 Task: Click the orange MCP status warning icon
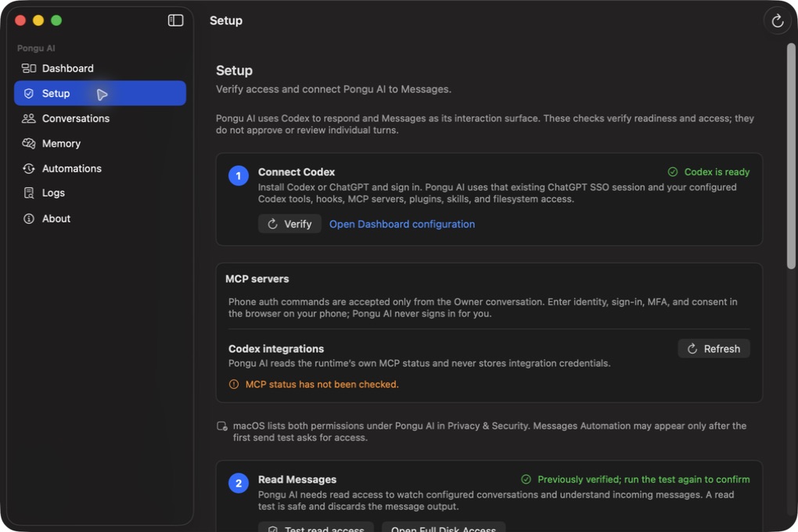234,384
